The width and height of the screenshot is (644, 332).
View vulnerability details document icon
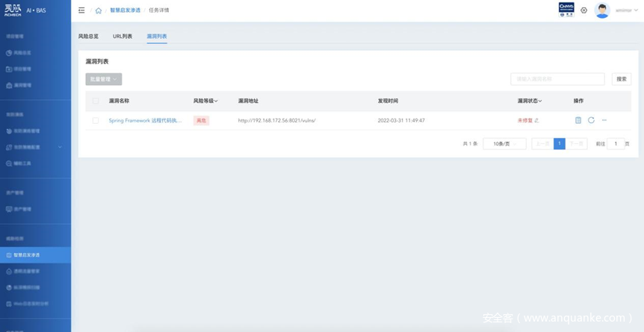(578, 120)
